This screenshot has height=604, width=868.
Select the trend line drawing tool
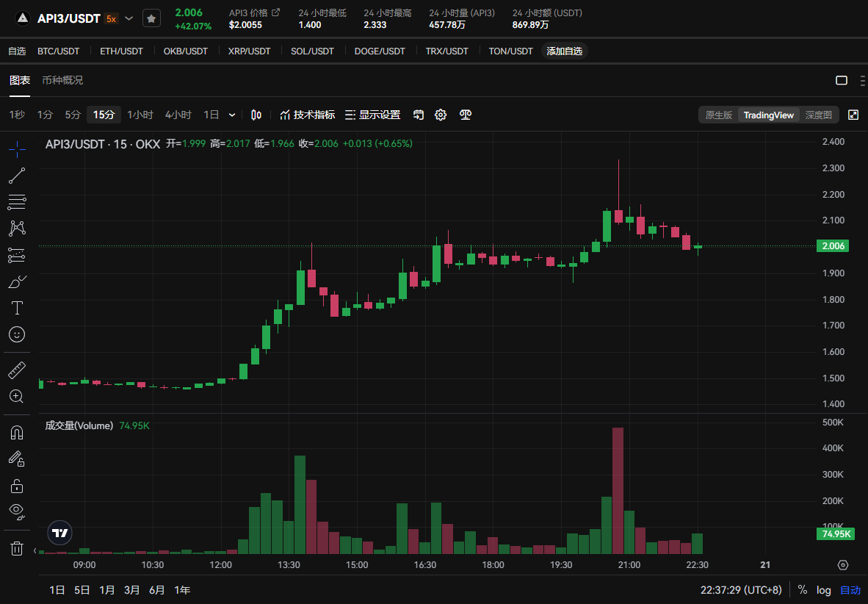[17, 176]
